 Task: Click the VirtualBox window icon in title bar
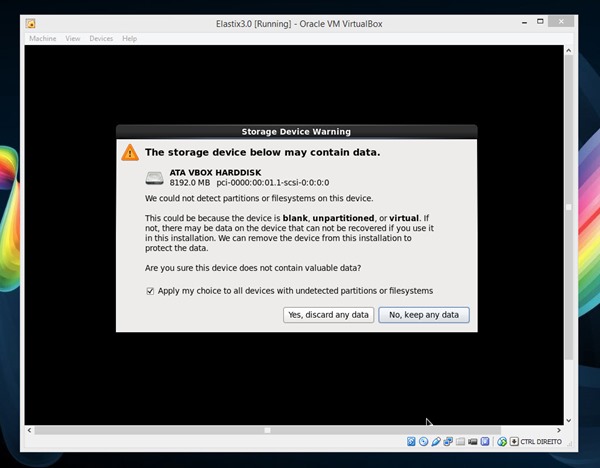click(31, 24)
